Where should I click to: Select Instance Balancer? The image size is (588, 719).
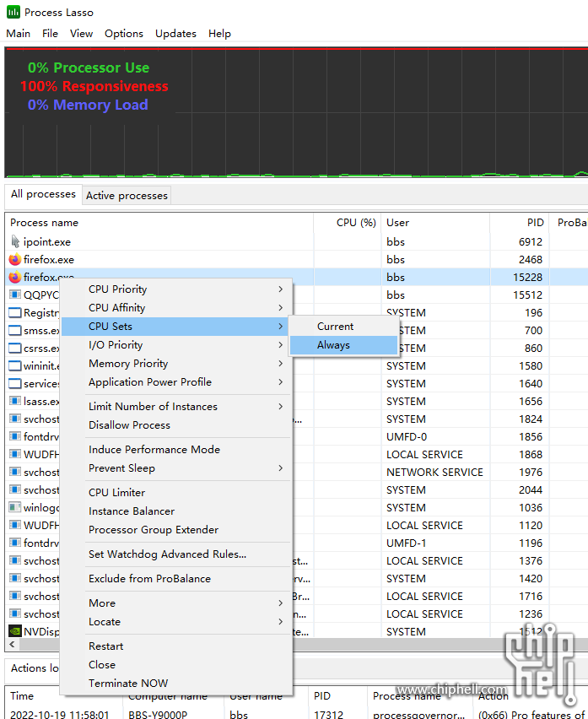point(177,511)
